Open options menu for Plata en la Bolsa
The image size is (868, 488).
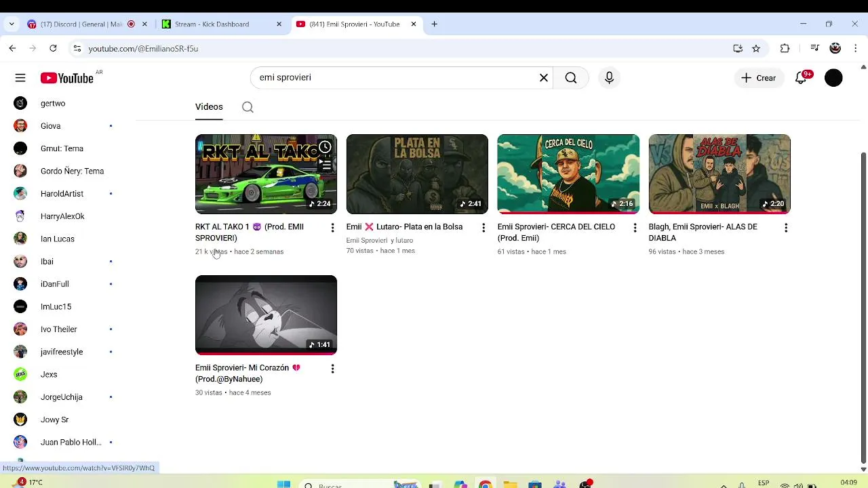pyautogui.click(x=484, y=228)
